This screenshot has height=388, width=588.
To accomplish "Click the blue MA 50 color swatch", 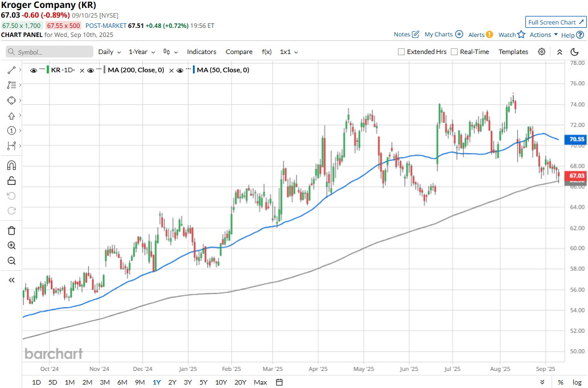I will [x=194, y=70].
